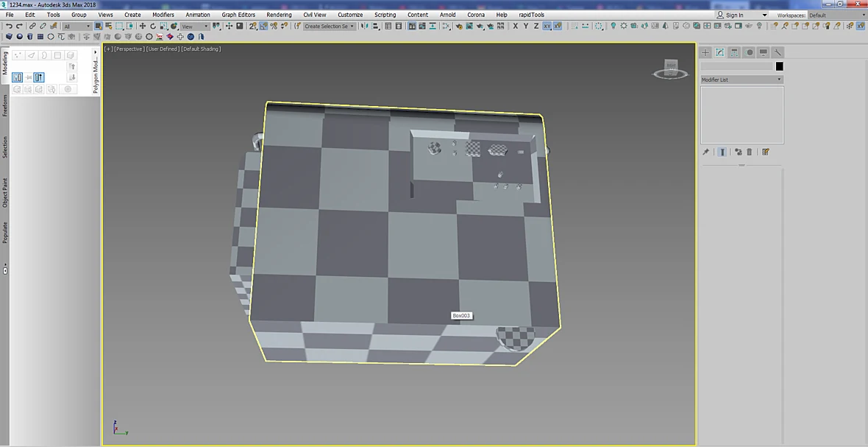Open the Create command panel tab

(x=706, y=52)
